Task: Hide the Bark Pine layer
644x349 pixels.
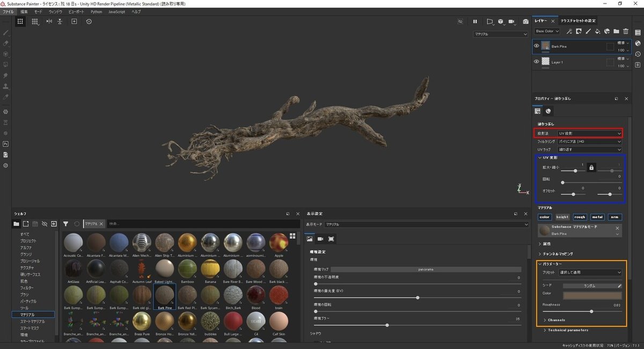Action: (x=536, y=46)
